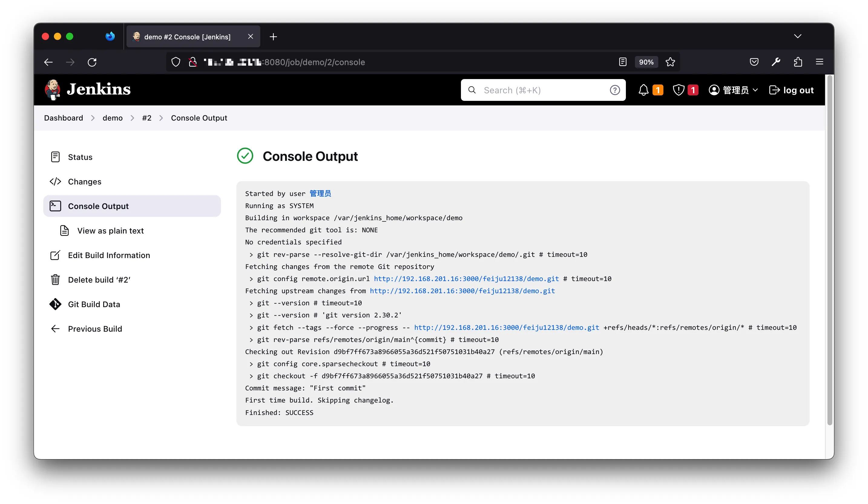The height and width of the screenshot is (504, 868).
Task: Click the notifications bell icon
Action: (643, 90)
